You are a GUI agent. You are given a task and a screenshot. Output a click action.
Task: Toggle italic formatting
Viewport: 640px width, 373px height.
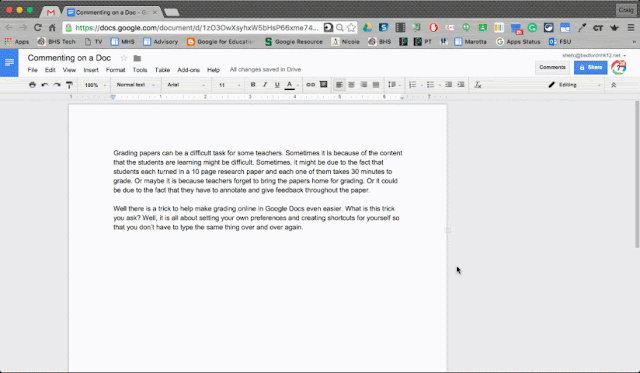click(264, 84)
